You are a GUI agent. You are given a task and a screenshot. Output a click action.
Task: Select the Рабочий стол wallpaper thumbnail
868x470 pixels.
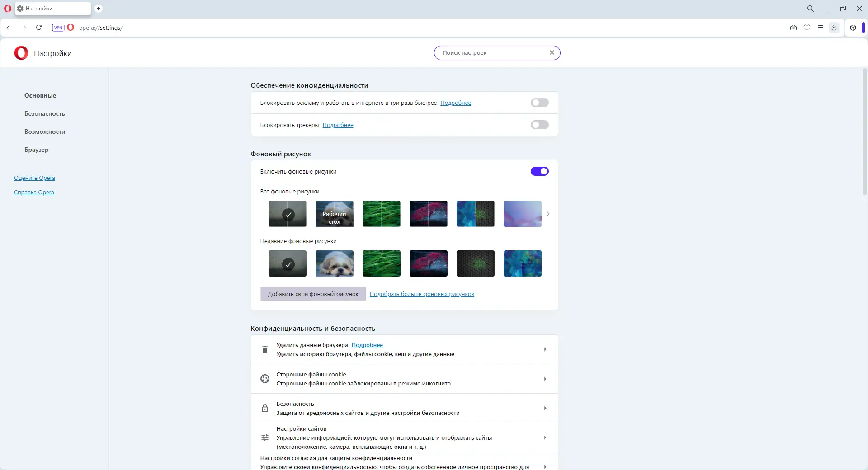click(335, 214)
